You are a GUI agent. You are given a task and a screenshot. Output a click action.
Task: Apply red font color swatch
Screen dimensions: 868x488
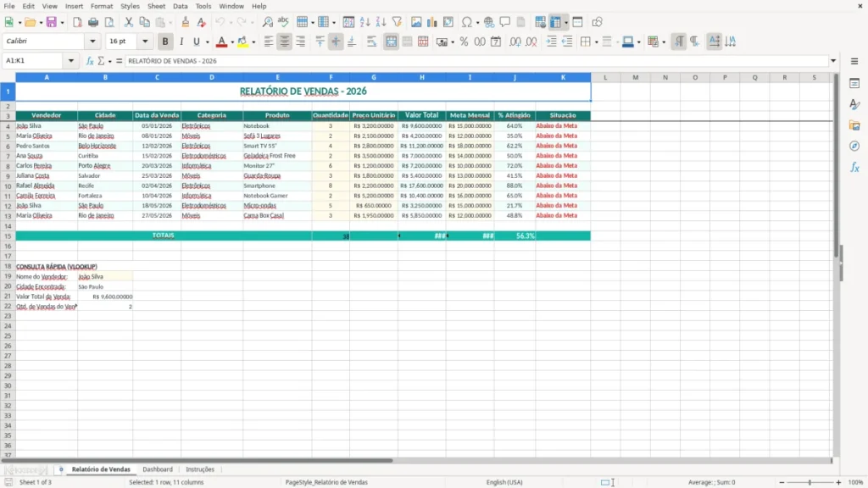(x=221, y=42)
